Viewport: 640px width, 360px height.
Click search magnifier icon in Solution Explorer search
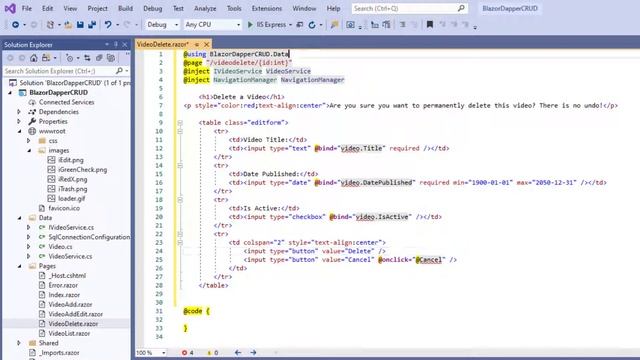click(x=119, y=71)
